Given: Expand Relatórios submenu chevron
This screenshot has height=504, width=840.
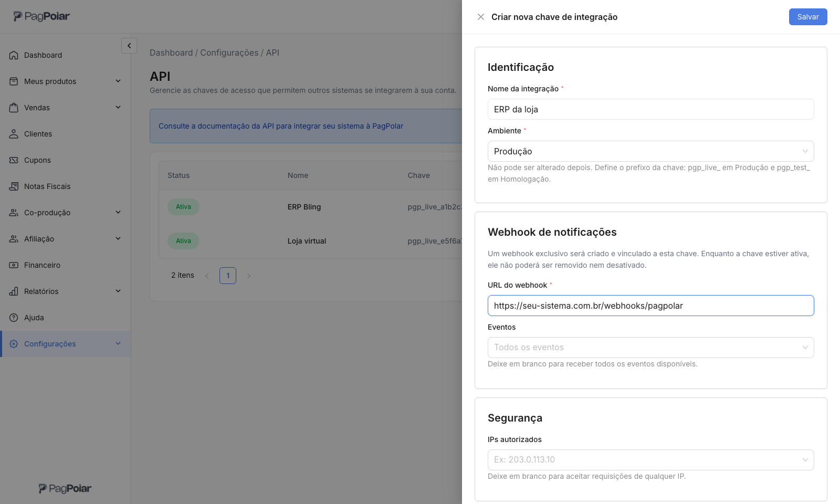Looking at the screenshot, I should [118, 291].
